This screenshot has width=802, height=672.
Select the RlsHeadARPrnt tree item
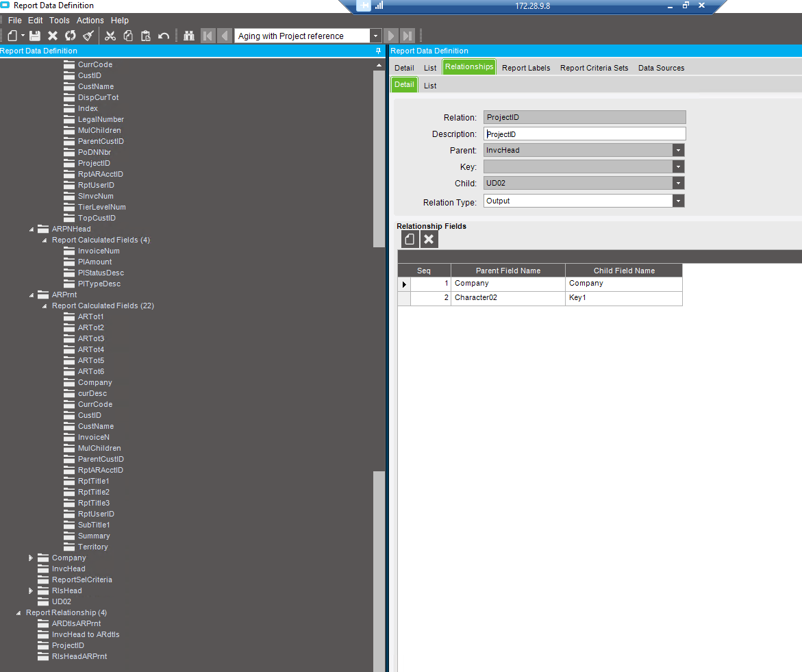tap(79, 657)
